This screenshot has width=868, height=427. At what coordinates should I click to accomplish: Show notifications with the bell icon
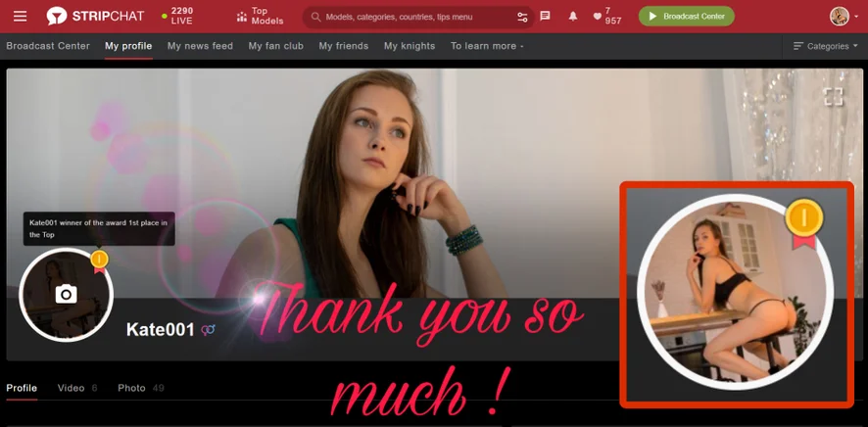click(x=573, y=17)
